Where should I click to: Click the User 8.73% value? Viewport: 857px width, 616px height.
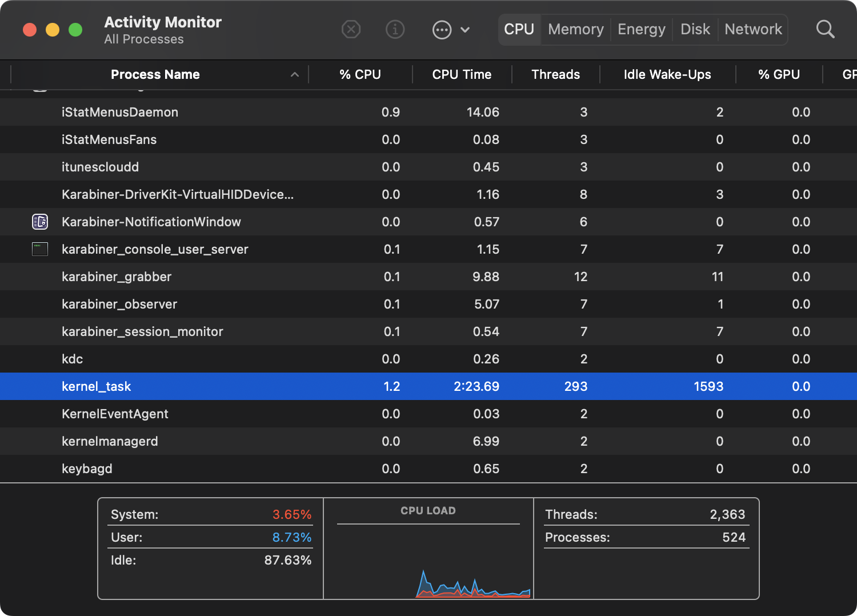click(292, 537)
